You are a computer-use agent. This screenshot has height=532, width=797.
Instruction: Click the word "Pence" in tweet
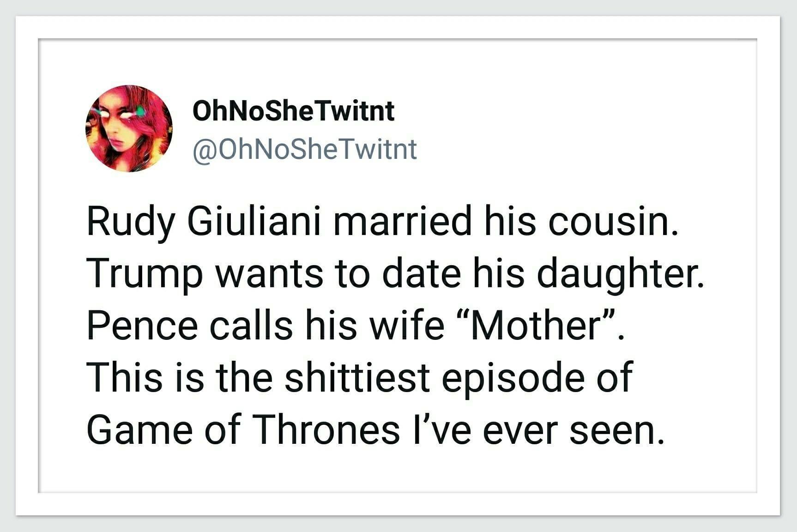click(x=142, y=325)
